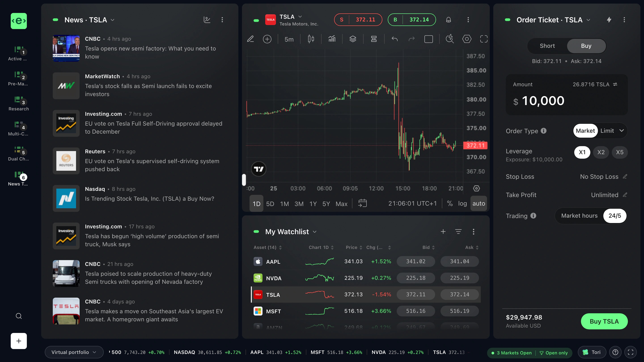644x362 pixels.
Task: Switch Trading to Market hours
Action: coord(579,216)
